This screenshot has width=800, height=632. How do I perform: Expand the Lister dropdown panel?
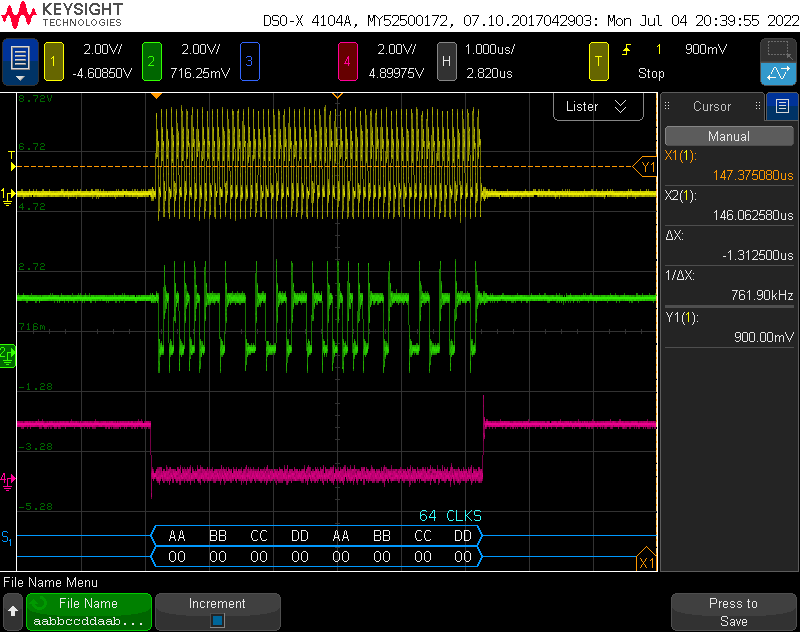coord(596,106)
